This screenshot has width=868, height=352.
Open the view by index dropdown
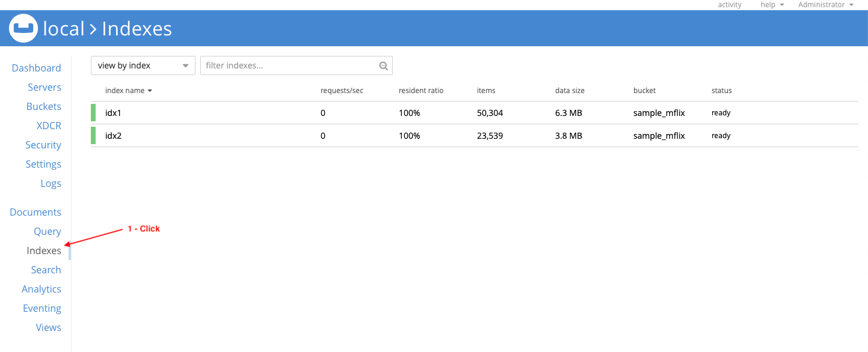143,65
